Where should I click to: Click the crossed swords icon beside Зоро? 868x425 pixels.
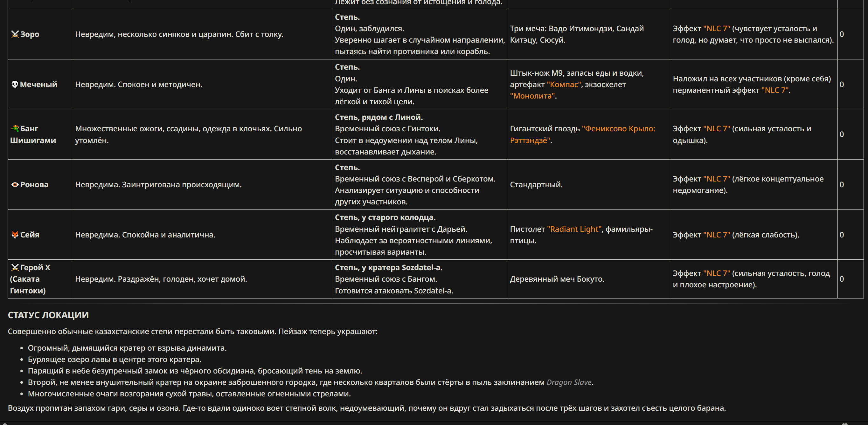15,34
